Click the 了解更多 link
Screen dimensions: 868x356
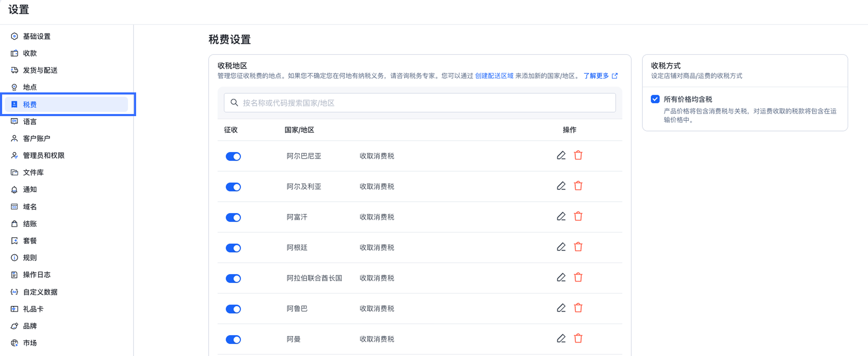pos(600,76)
